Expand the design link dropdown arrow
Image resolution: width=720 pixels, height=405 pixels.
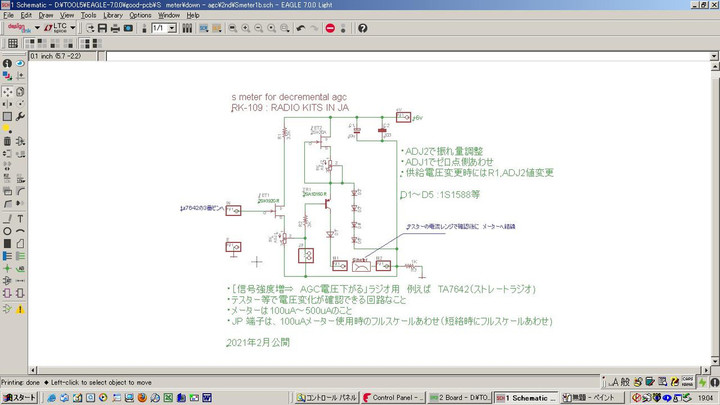click(x=37, y=28)
